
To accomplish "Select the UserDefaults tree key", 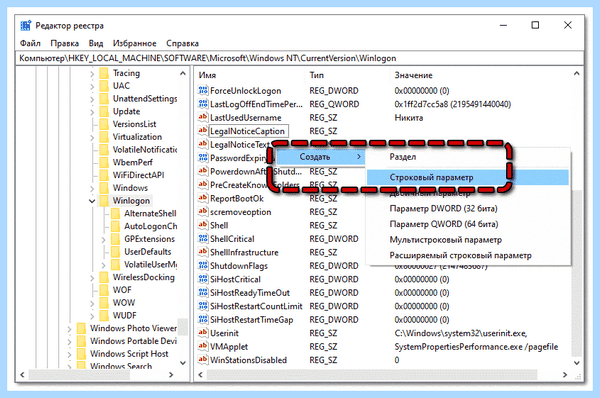I will [147, 252].
